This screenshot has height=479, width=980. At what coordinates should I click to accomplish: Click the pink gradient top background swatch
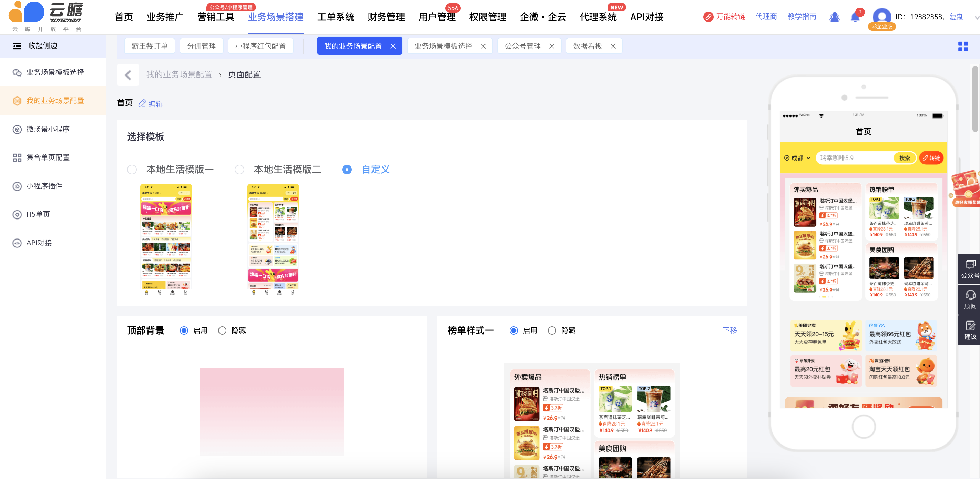pyautogui.click(x=272, y=412)
